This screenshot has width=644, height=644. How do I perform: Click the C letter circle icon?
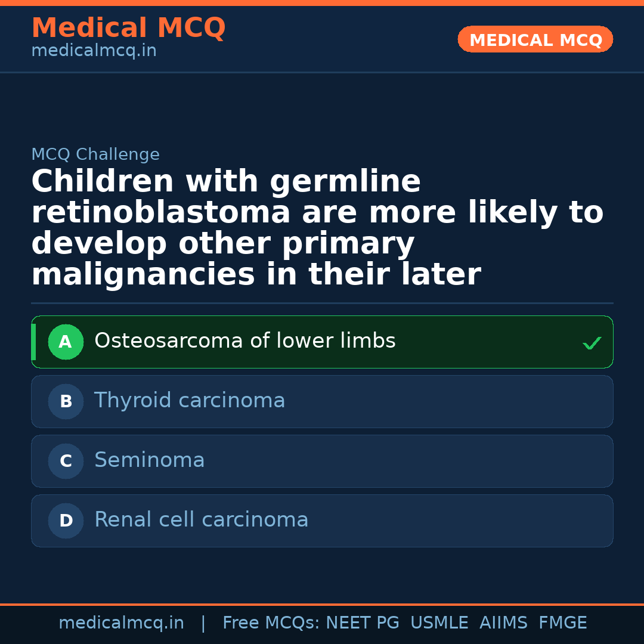pos(66,462)
